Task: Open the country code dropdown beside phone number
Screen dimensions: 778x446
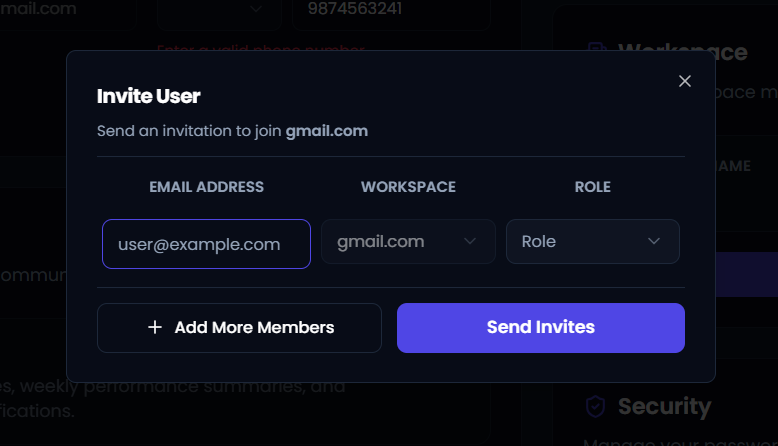Action: [x=219, y=12]
